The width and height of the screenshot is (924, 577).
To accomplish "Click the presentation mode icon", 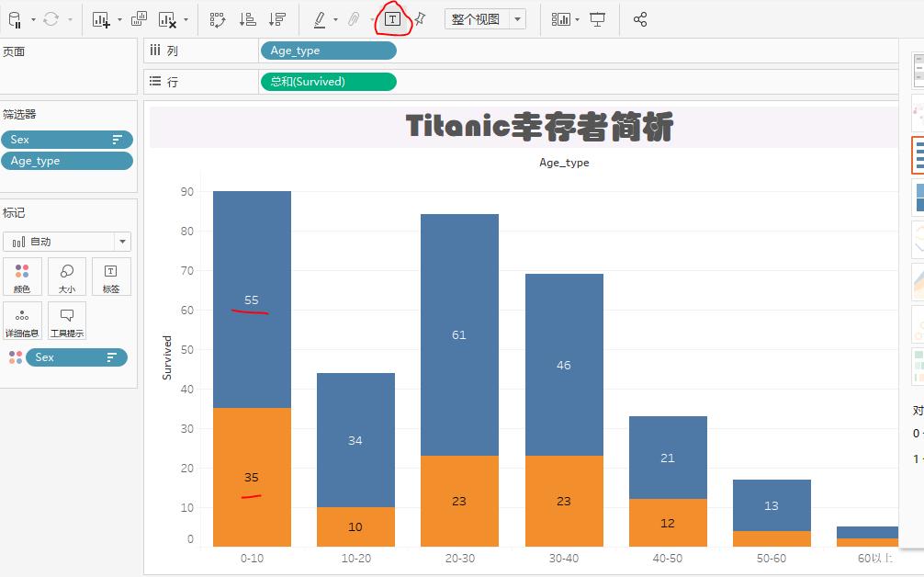I will pos(598,19).
